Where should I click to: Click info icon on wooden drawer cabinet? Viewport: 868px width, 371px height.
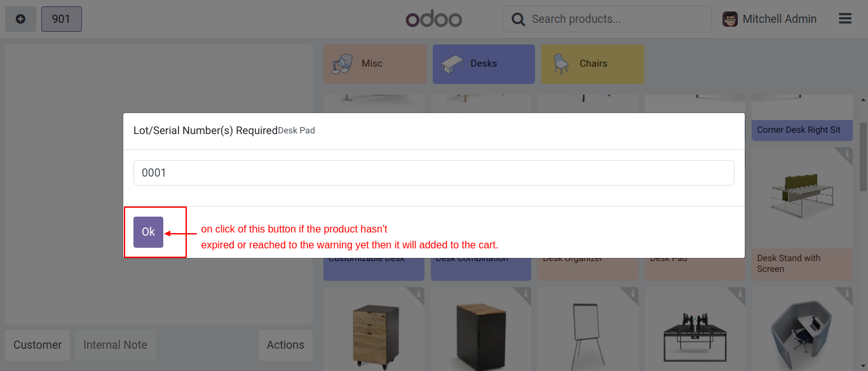coord(419,293)
